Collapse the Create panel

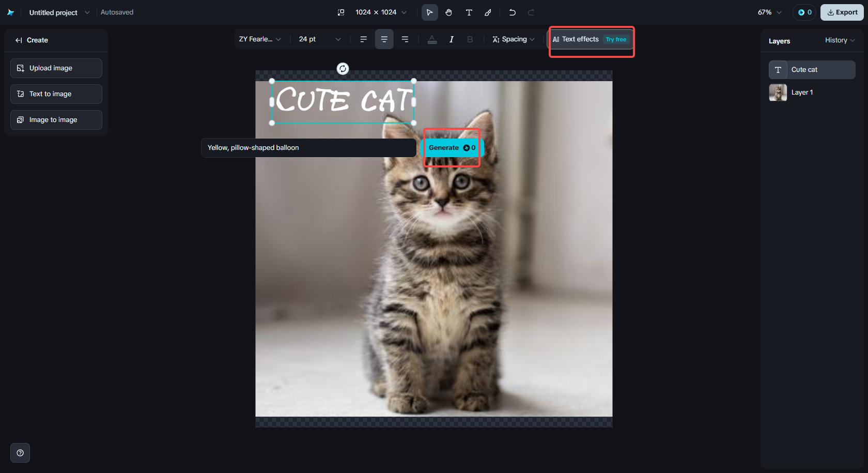point(19,40)
